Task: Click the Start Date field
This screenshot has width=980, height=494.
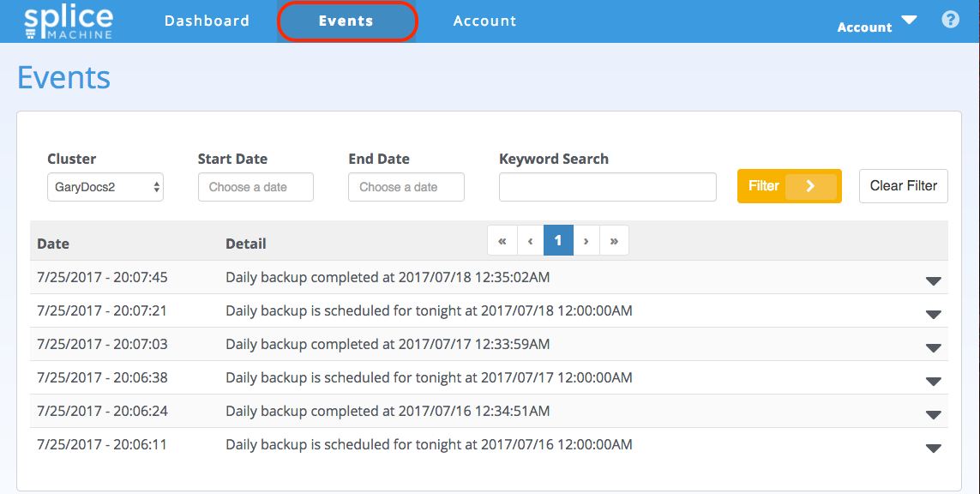Action: tap(256, 187)
